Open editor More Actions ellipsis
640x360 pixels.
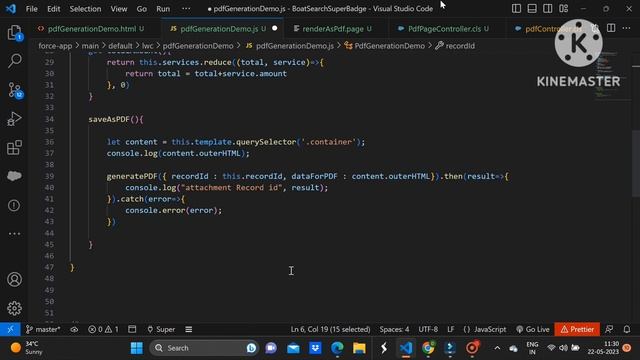click(x=627, y=28)
